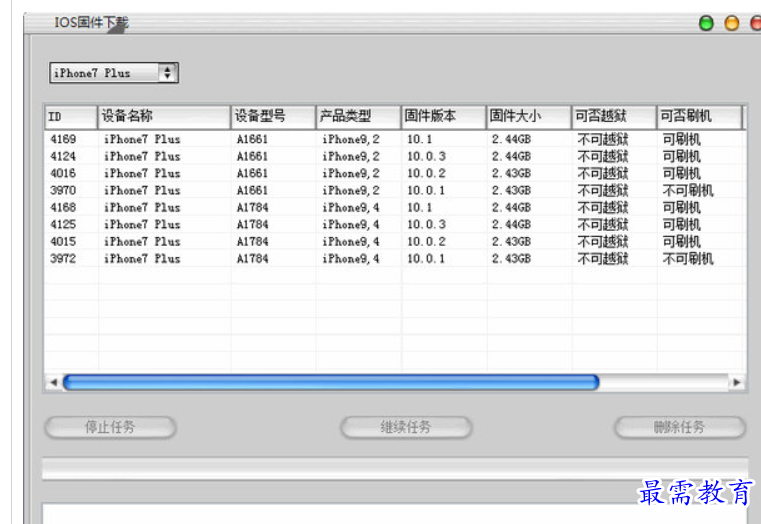Click iPhone9,4 in the ID 4125 row
This screenshot has height=524, width=761.
pos(351,225)
